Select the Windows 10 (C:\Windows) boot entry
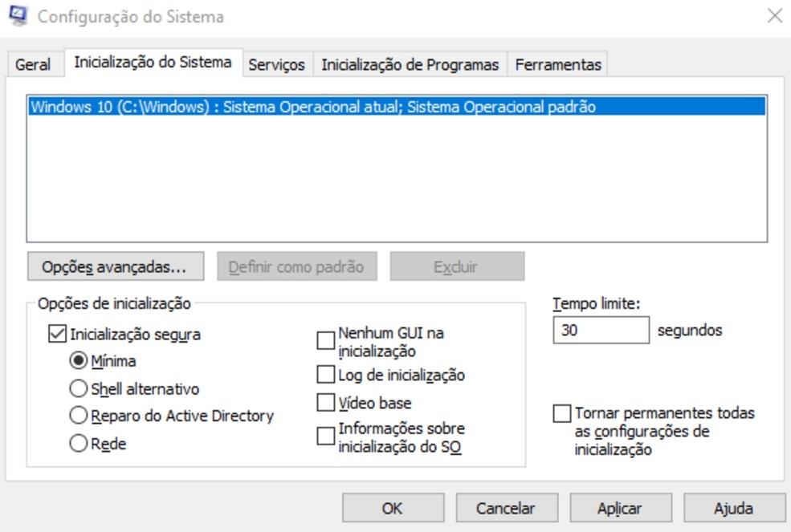Screen dimensions: 791x532 [397, 107]
